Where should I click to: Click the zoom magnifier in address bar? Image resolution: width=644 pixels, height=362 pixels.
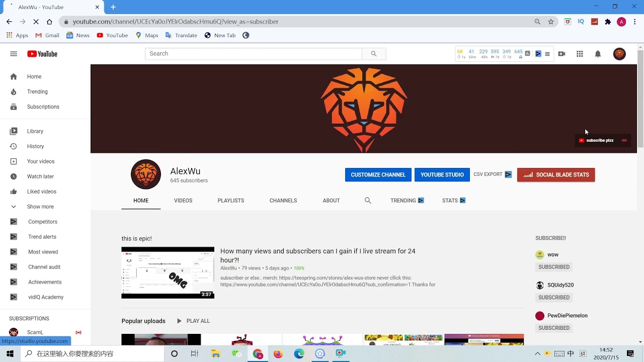(537, 22)
